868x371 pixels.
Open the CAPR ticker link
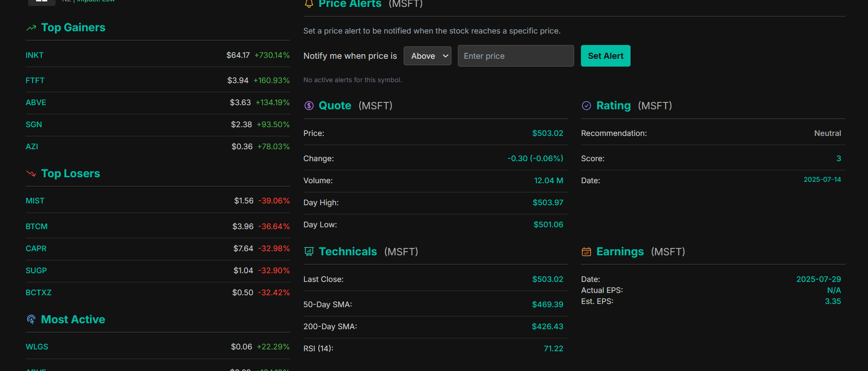tap(36, 248)
